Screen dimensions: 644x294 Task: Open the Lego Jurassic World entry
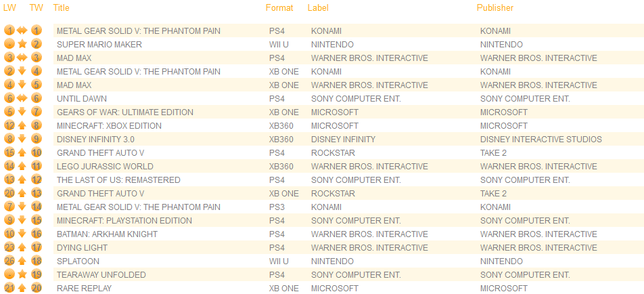pos(105,167)
